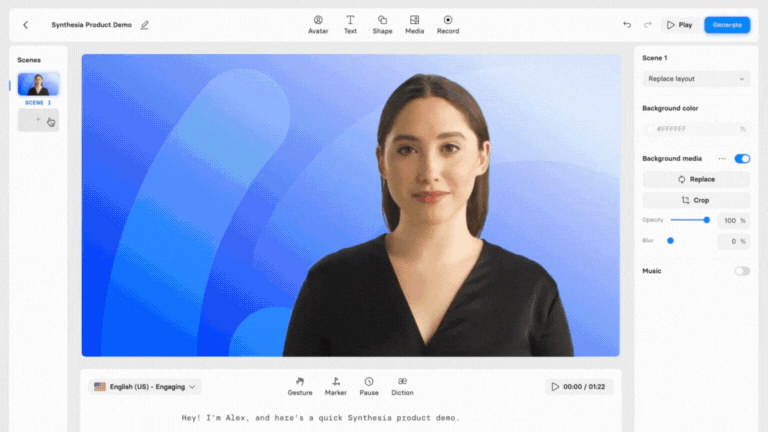Open the Avatar tool
The image size is (768, 432).
[x=318, y=24]
